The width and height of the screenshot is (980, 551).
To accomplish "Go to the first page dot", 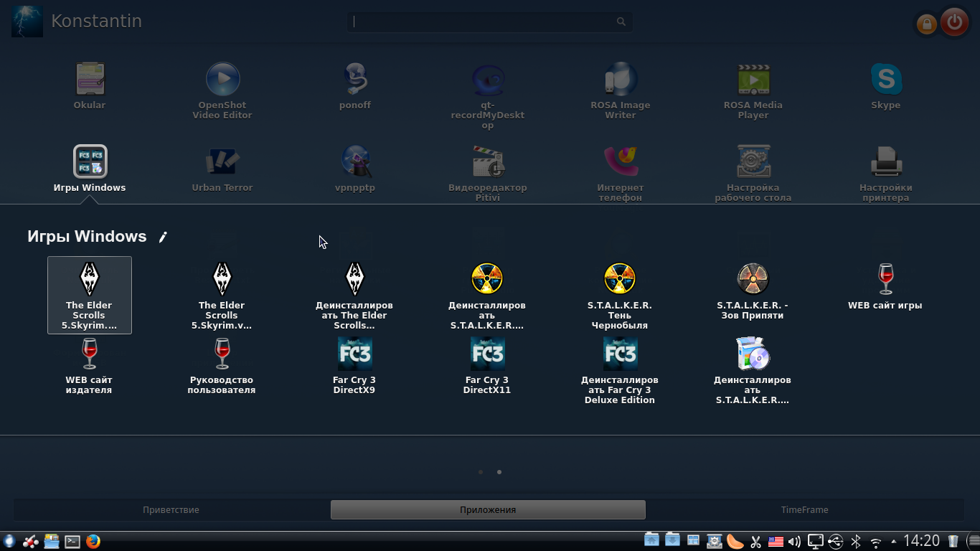I will point(481,472).
